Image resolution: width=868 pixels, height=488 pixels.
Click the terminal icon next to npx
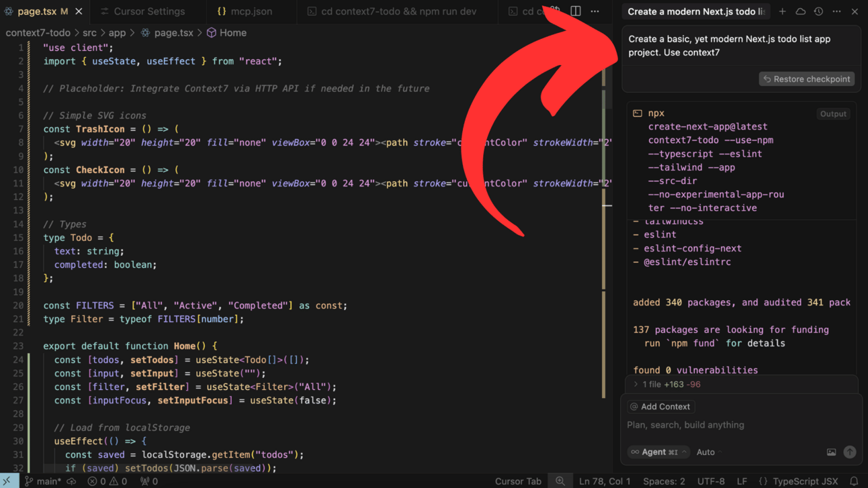(x=638, y=113)
